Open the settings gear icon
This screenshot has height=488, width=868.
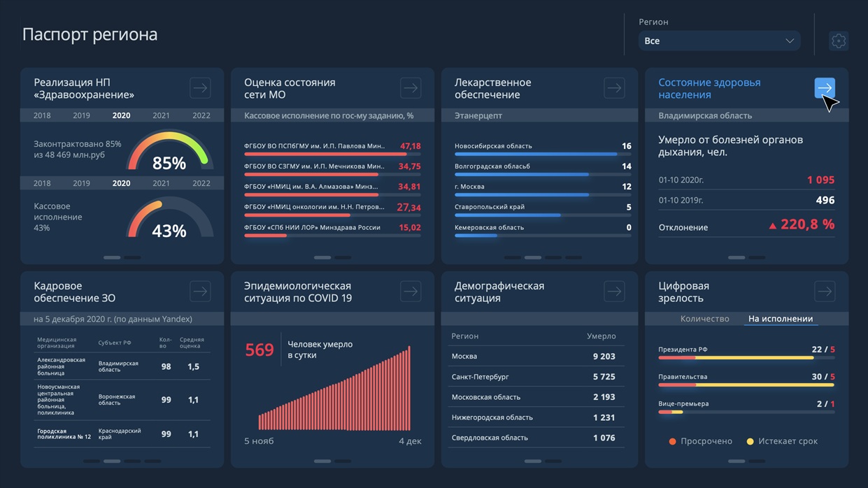tap(838, 41)
